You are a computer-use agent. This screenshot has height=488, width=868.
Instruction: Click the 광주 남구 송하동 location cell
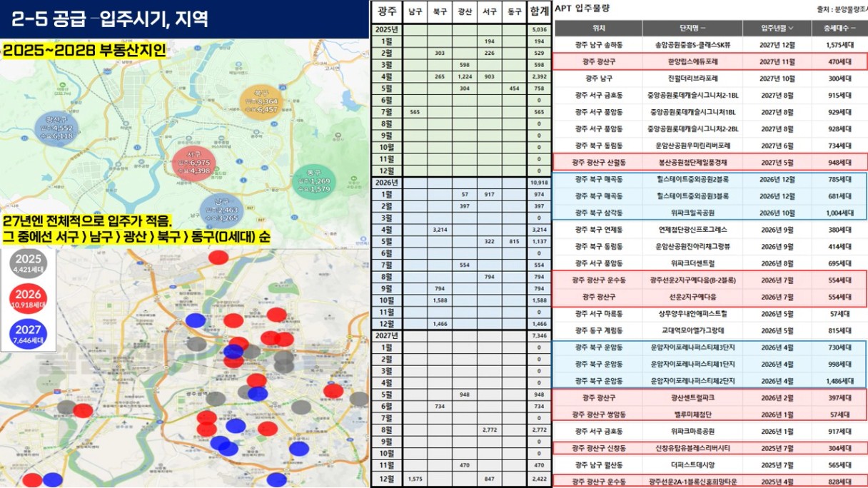[598, 45]
